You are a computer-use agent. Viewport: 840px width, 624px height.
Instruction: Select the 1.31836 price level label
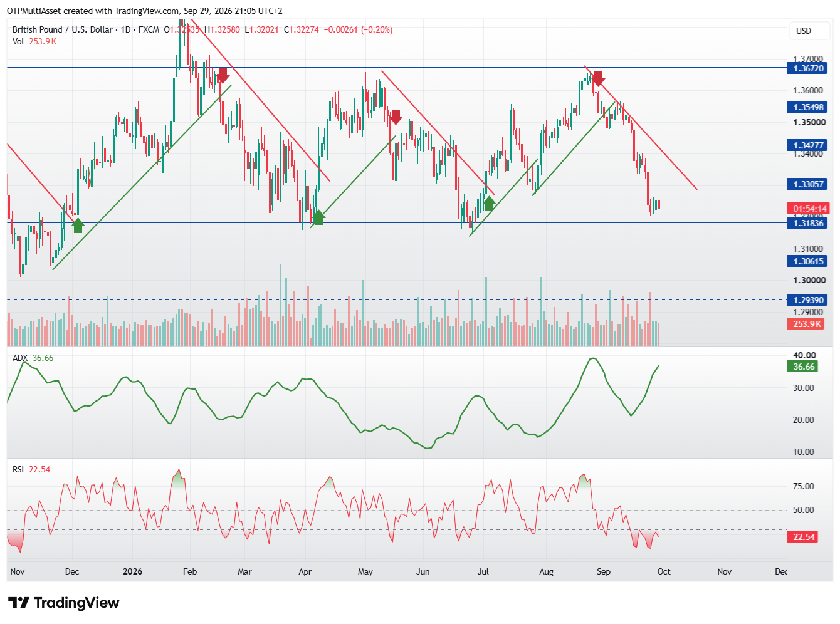(x=808, y=223)
